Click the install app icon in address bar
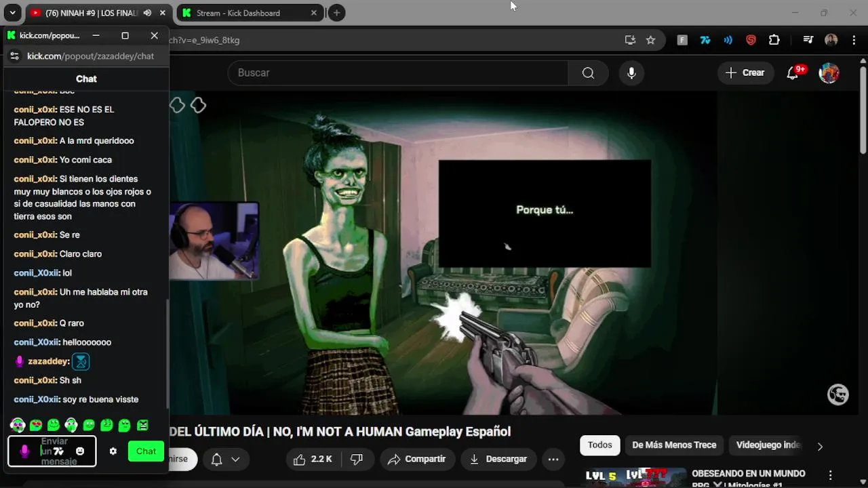Image resolution: width=868 pixels, height=488 pixels. pyautogui.click(x=630, y=40)
